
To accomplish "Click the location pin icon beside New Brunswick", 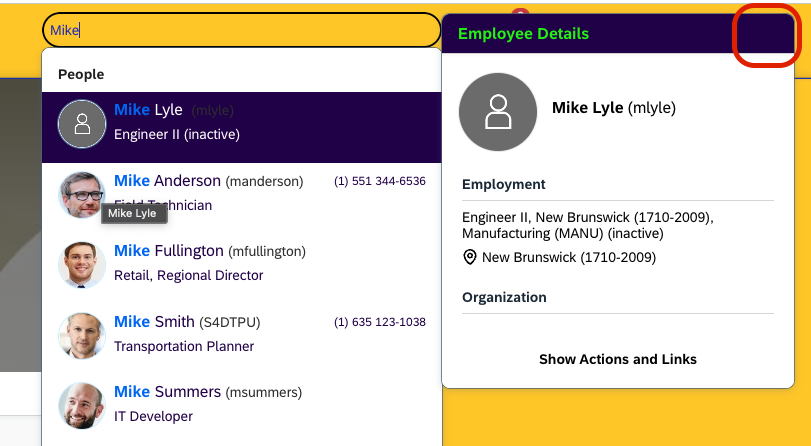I will (470, 257).
